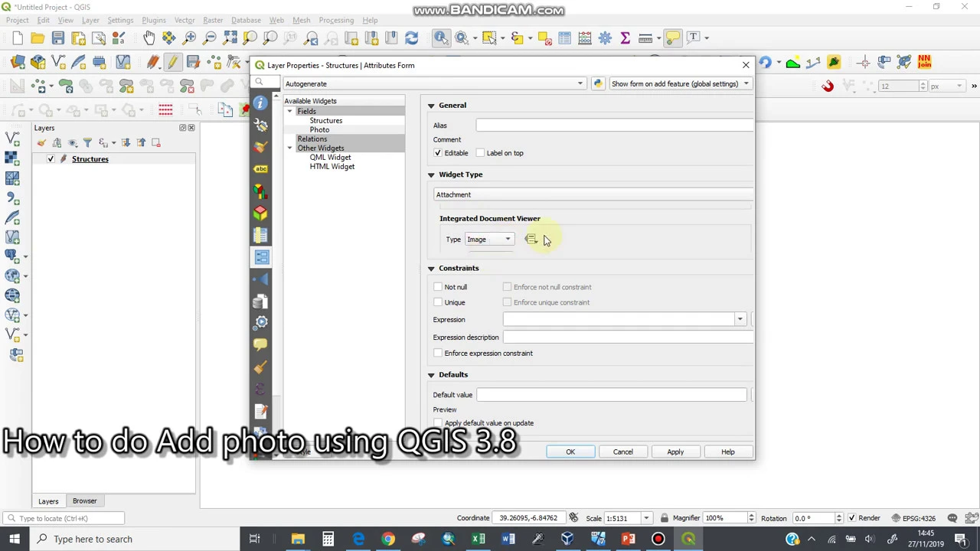980x551 pixels.
Task: Open the Plugins menu
Action: [x=154, y=20]
